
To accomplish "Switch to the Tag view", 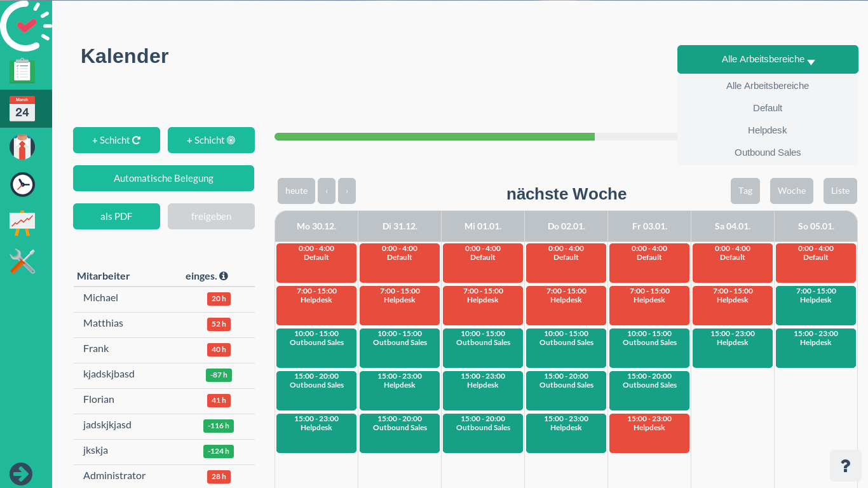I will [745, 191].
